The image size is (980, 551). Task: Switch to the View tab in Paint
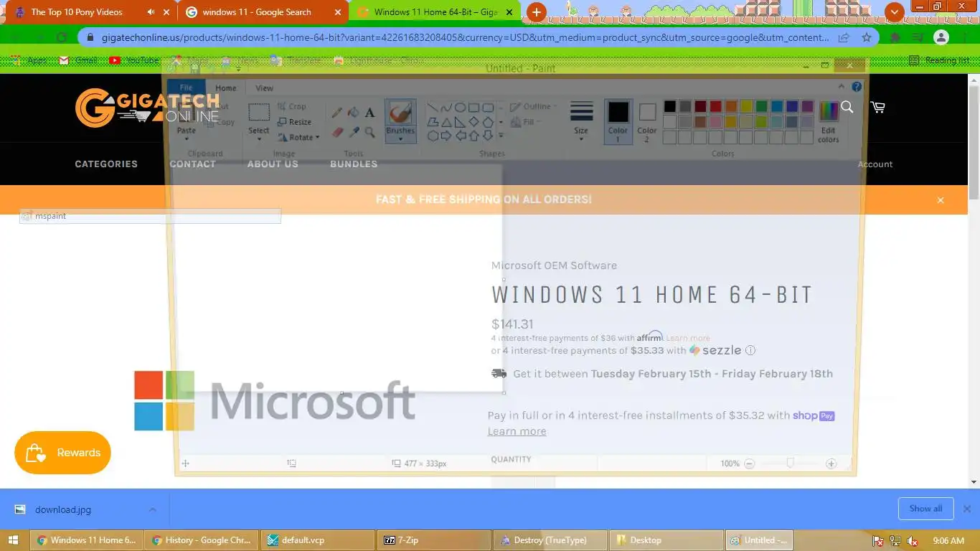click(x=264, y=88)
